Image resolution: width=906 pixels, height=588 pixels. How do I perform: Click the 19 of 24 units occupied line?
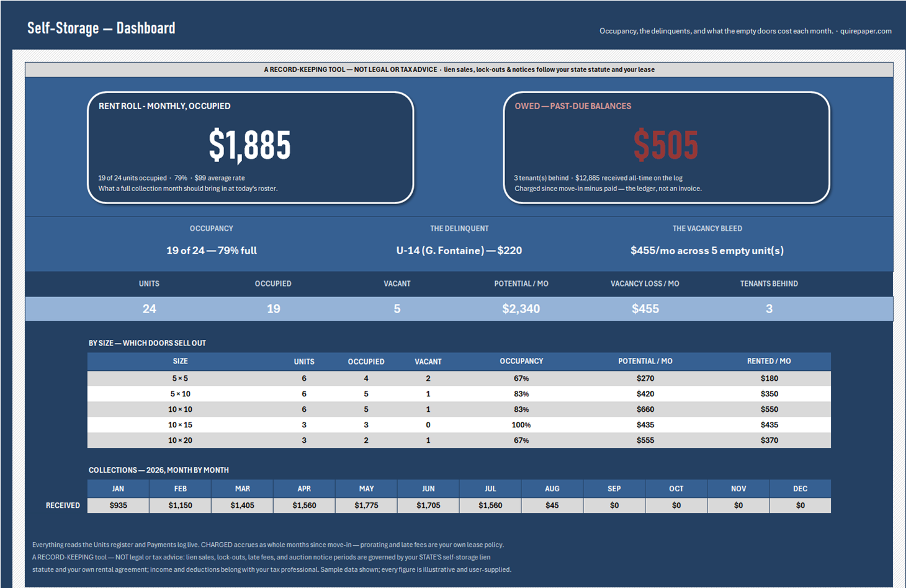click(x=171, y=178)
